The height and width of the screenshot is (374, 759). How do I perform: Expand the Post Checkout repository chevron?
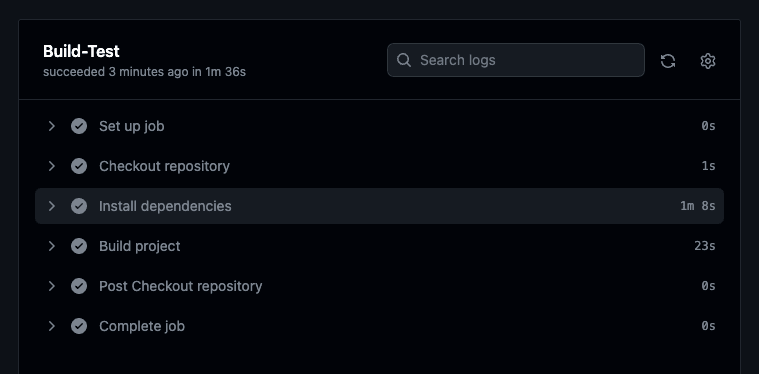tap(51, 286)
